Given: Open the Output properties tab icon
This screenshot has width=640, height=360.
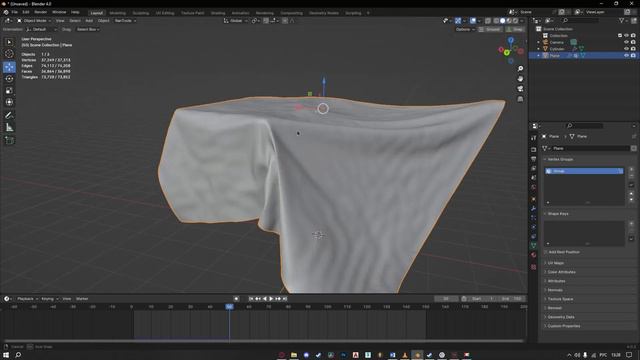Looking at the screenshot, I should (x=533, y=159).
